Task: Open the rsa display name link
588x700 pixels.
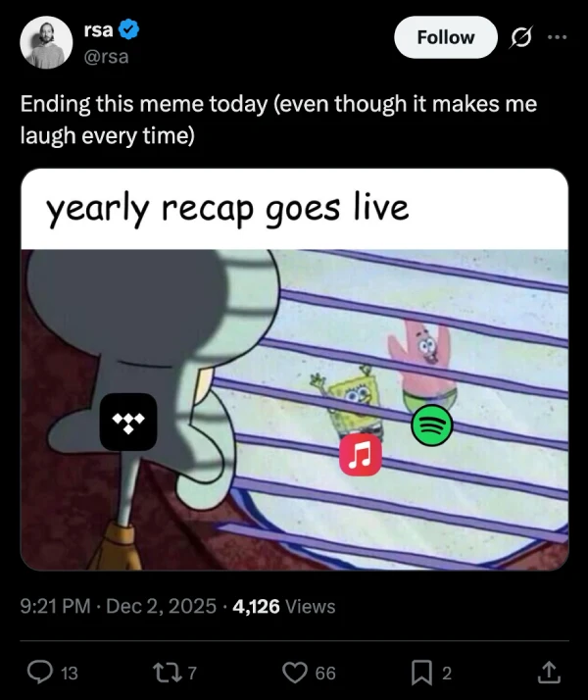Action: click(x=98, y=30)
